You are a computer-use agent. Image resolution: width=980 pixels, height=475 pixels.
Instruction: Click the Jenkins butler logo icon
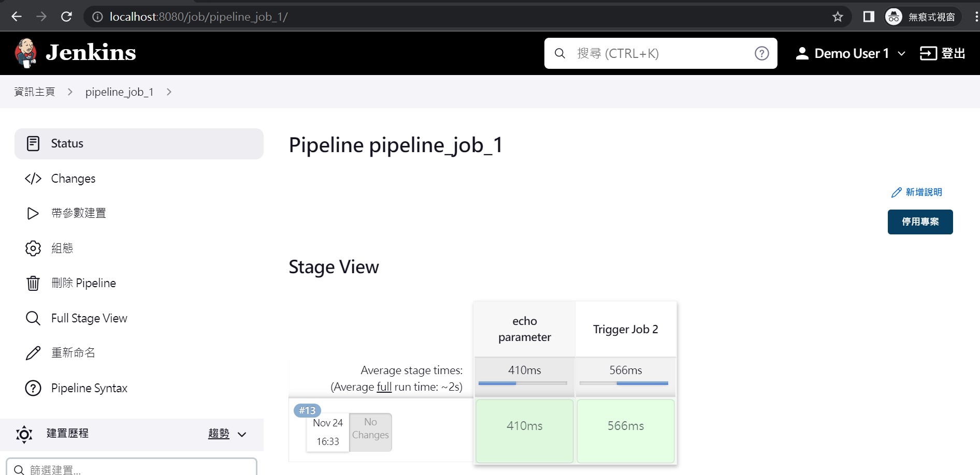pos(25,53)
